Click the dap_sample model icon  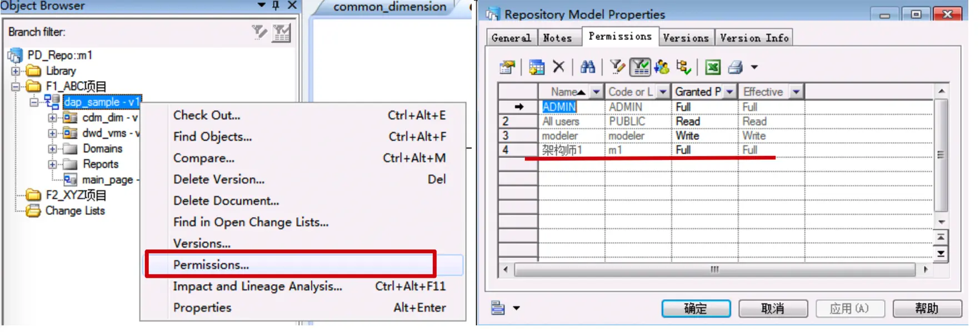tap(52, 102)
